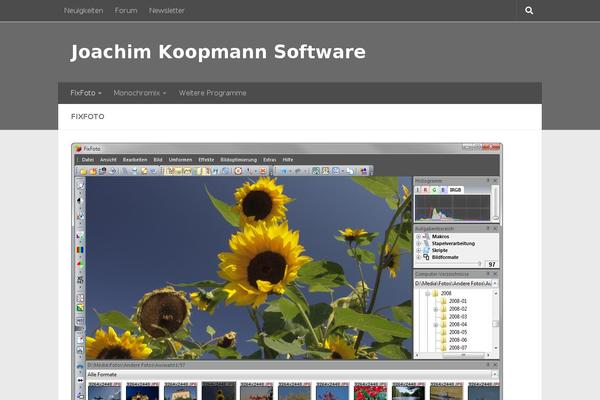
Task: Select the combined RGB histogram mode
Action: click(455, 190)
